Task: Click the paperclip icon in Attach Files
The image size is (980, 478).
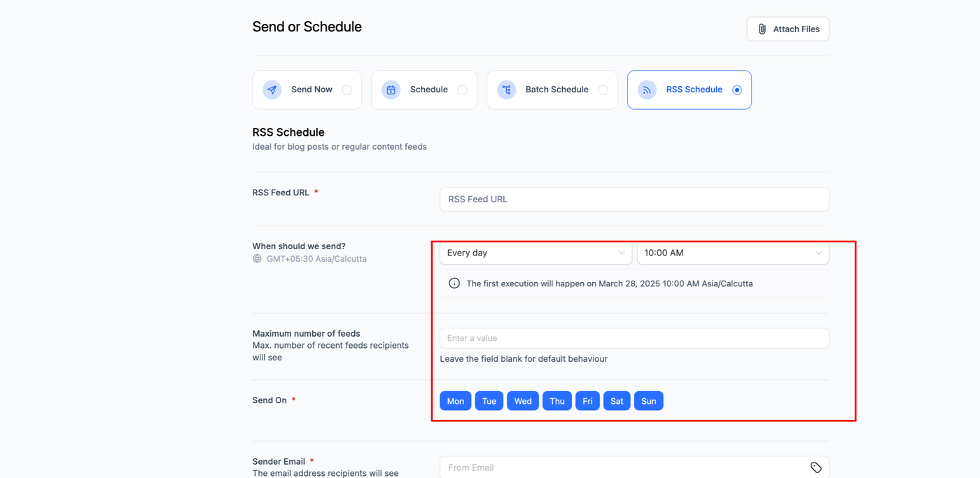Action: pyautogui.click(x=762, y=29)
